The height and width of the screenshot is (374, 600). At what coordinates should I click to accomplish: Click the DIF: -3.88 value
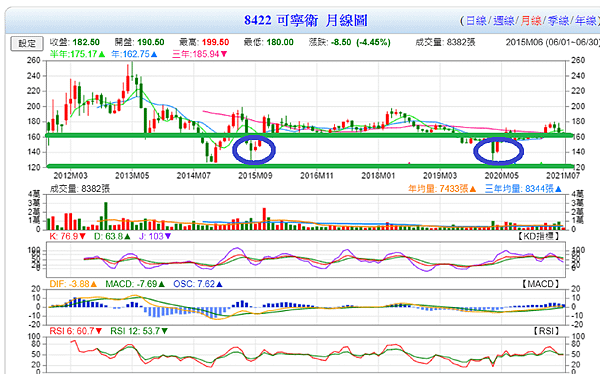pos(73,284)
